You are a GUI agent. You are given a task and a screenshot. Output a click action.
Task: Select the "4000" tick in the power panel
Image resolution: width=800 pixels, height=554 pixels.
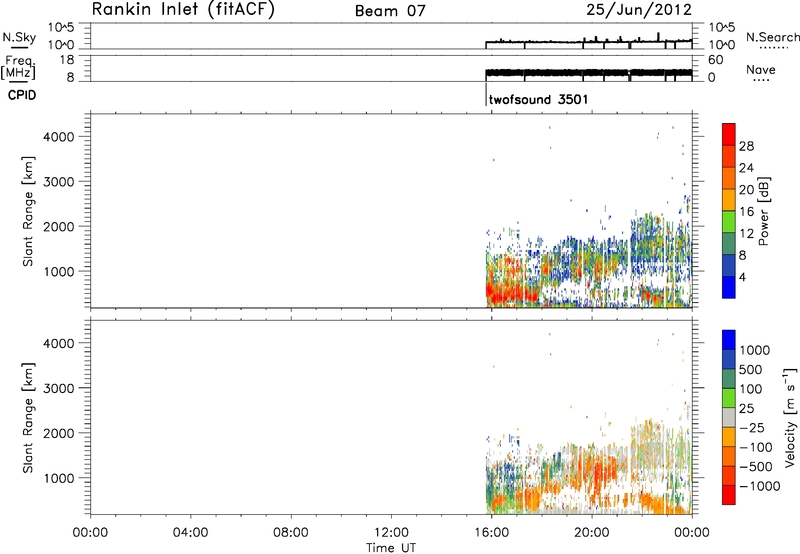point(59,137)
